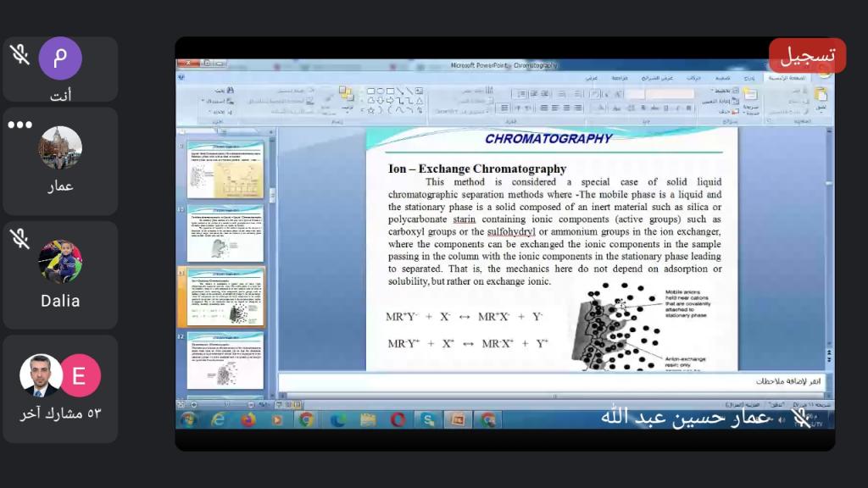The width and height of the screenshot is (868, 488).
Task: Open Skype from the taskbar
Action: 428,419
